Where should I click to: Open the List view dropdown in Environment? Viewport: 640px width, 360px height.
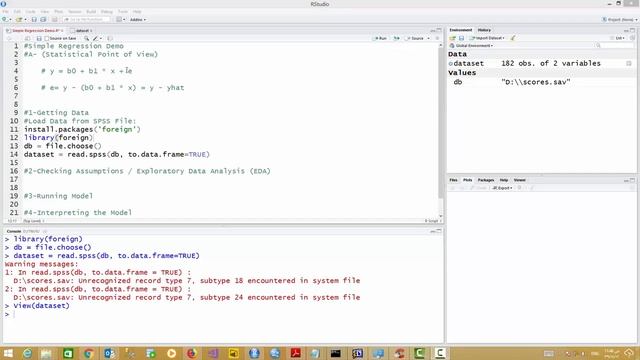click(619, 38)
